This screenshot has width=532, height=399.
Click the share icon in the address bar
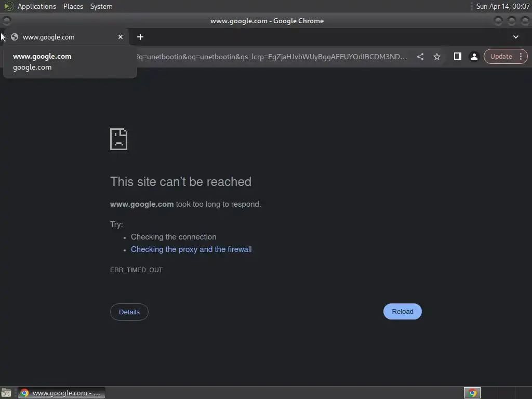[420, 57]
